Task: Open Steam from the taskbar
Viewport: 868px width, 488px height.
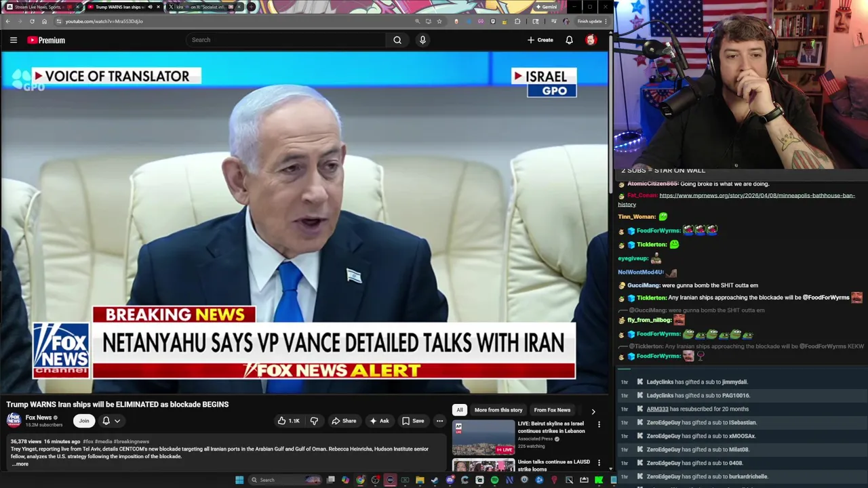Action: [x=435, y=480]
